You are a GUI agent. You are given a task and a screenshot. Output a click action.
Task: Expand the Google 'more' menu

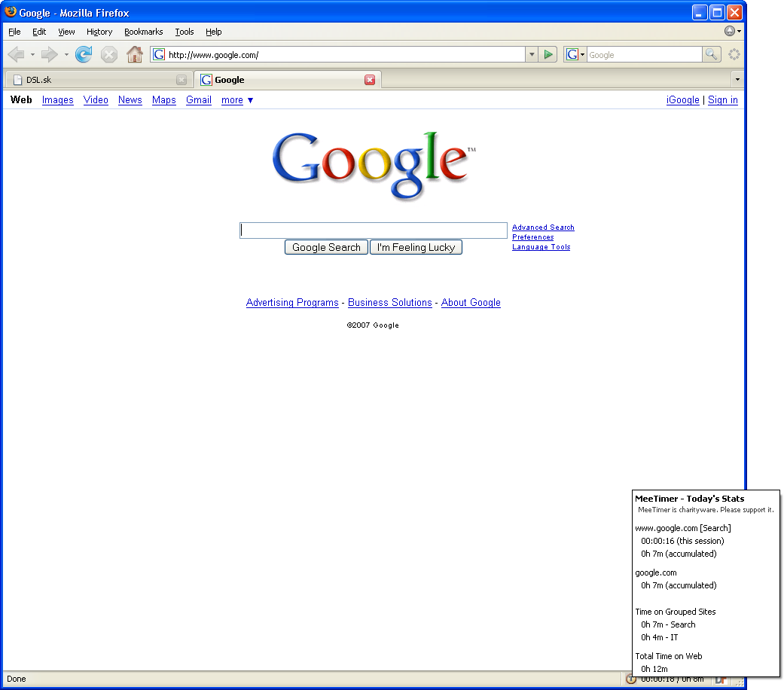[237, 100]
